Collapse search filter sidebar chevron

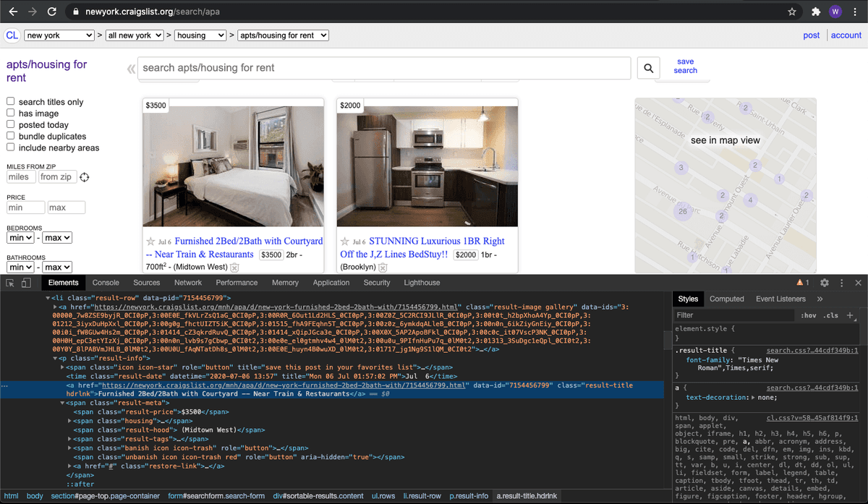[x=131, y=69]
